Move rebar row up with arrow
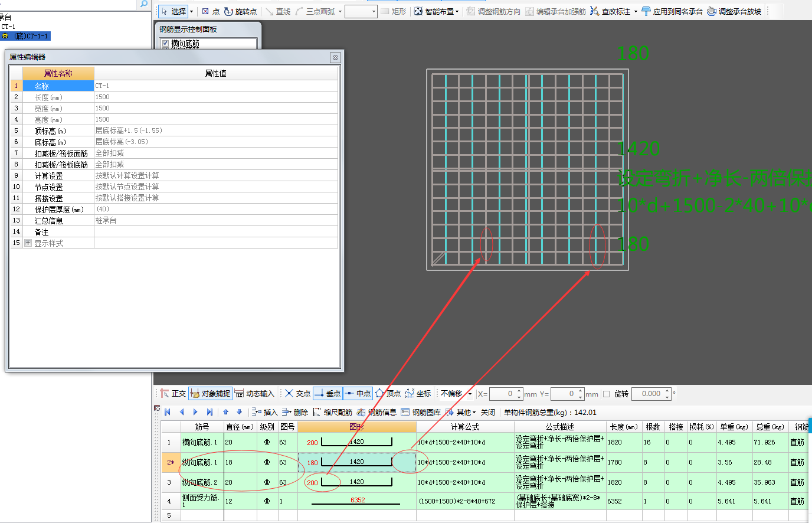The width and height of the screenshot is (812, 523). [x=225, y=412]
